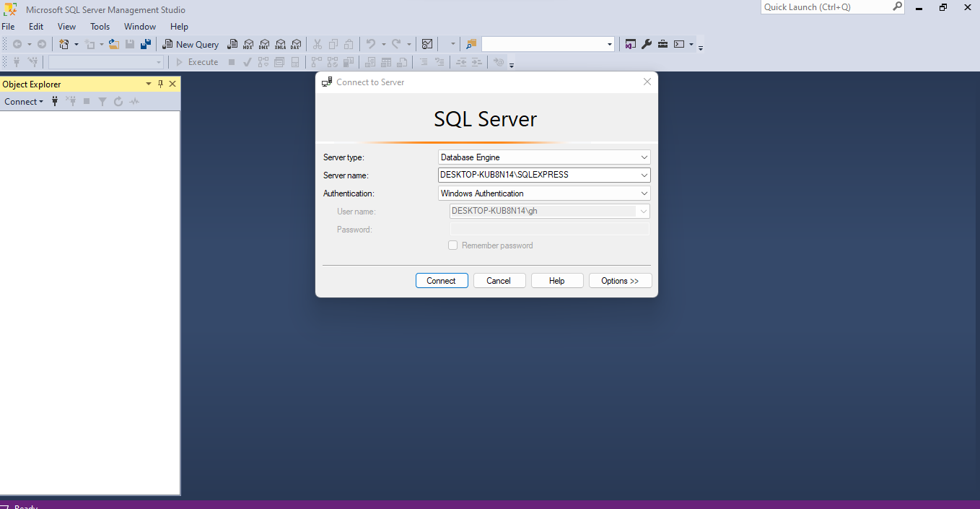
Task: Open the Authentication dropdown
Action: (x=644, y=193)
